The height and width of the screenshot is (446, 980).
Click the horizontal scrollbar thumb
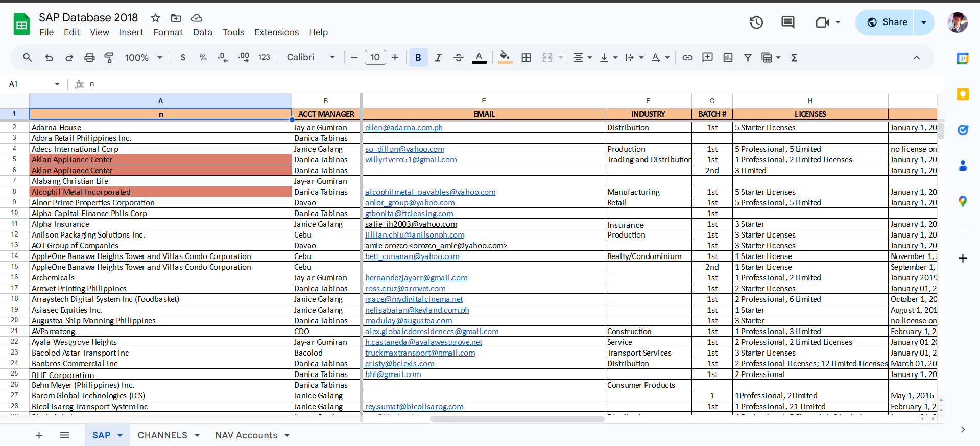pyautogui.click(x=517, y=419)
